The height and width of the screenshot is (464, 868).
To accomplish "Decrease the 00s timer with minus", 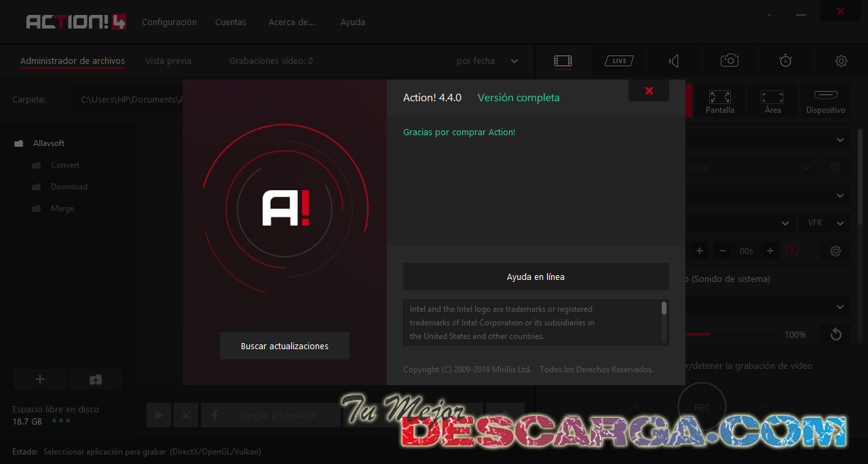I will coord(723,251).
